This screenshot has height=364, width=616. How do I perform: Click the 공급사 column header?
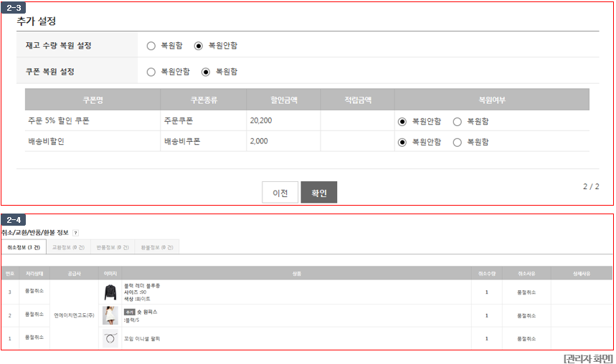(x=75, y=274)
